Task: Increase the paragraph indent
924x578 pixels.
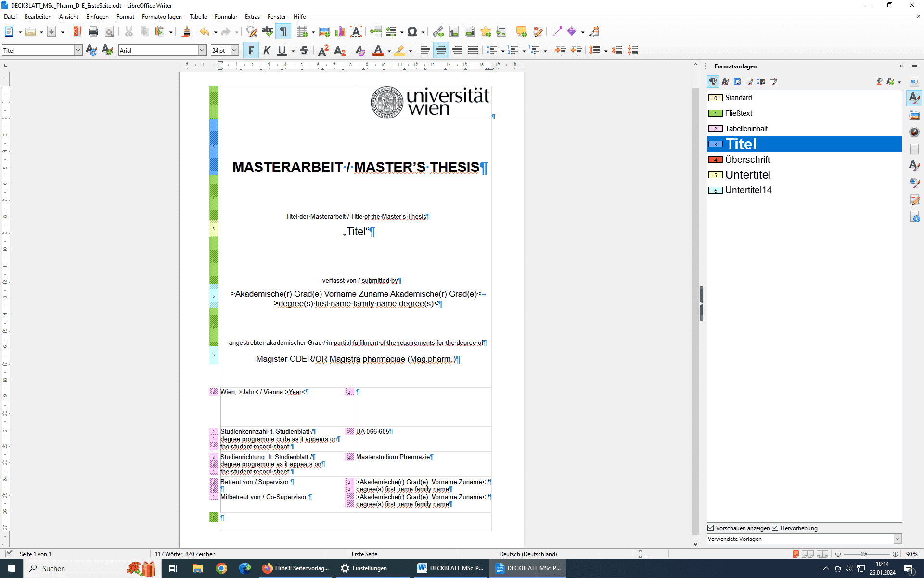Action: (560, 50)
